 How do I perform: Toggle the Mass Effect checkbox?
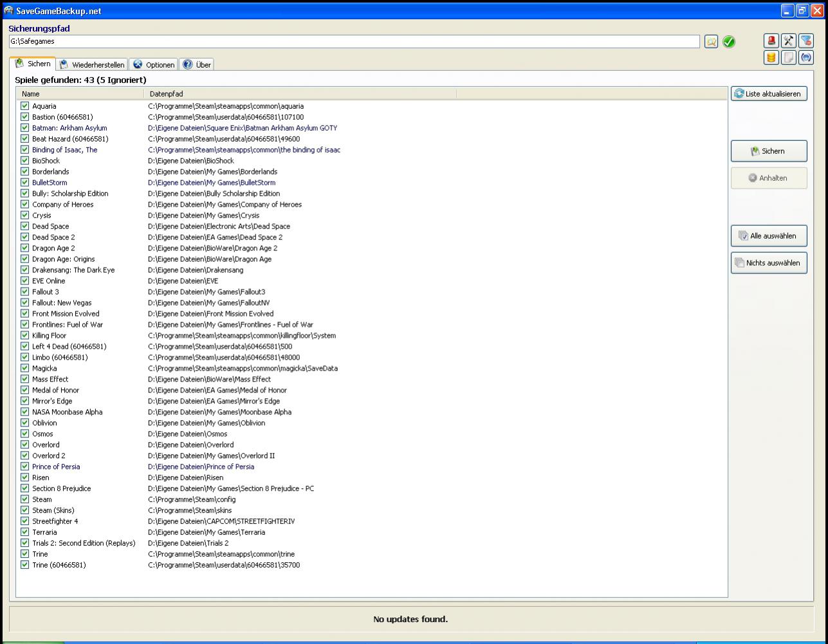(25, 380)
